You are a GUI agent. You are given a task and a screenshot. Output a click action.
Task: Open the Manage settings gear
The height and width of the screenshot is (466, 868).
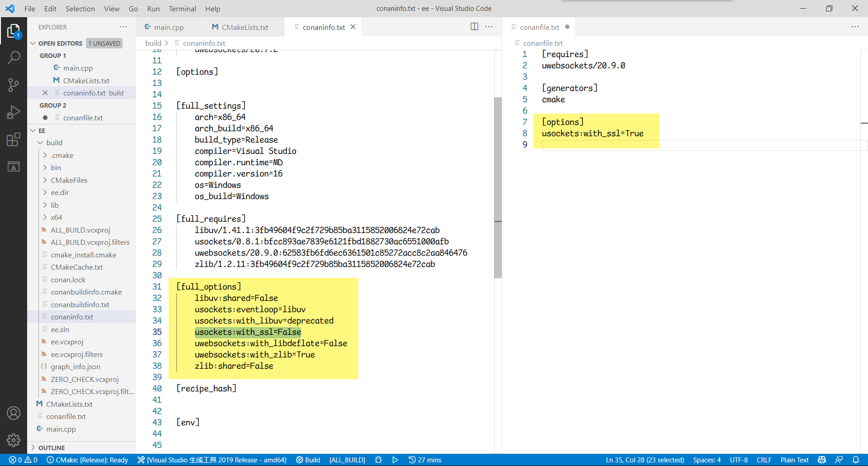[x=14, y=440]
